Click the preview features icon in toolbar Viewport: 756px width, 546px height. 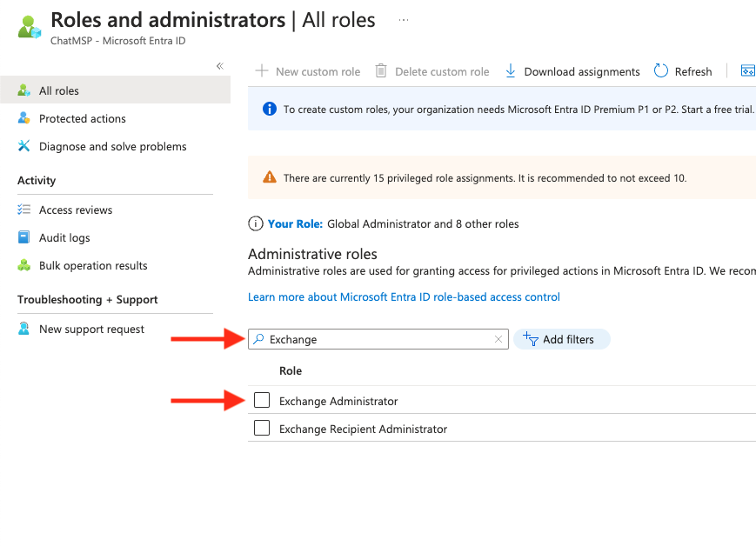(747, 70)
